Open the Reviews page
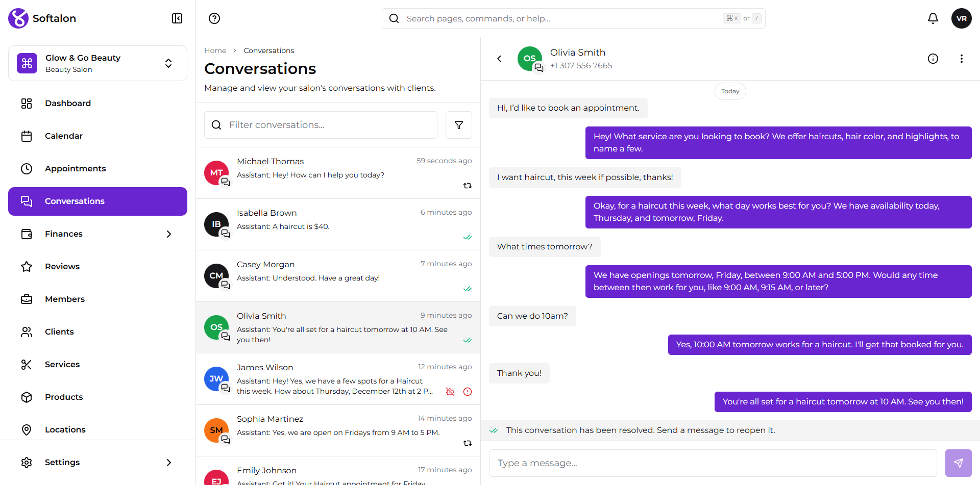Image resolution: width=980 pixels, height=485 pixels. coord(97,267)
